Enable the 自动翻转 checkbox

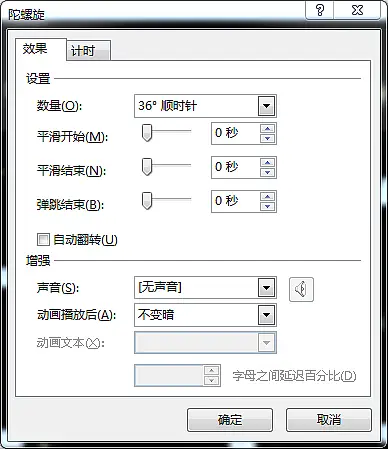coord(43,239)
